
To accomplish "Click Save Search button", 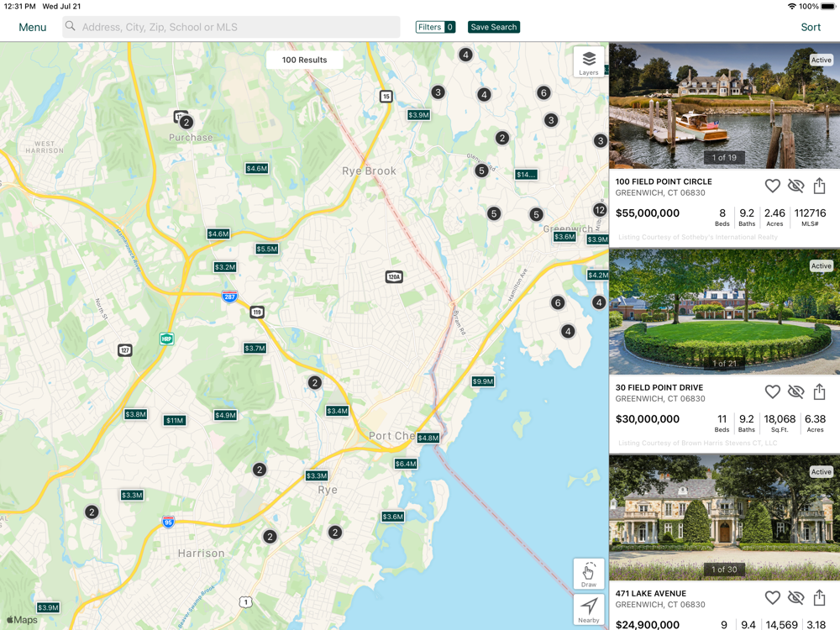I will (x=494, y=27).
